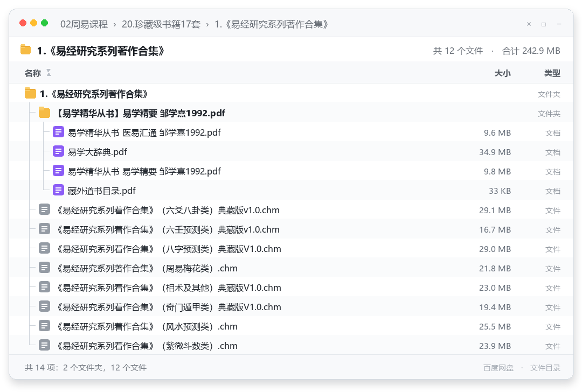Image resolution: width=582 pixels, height=392 pixels.
Task: Sort by 名称 column header
Action: point(33,73)
